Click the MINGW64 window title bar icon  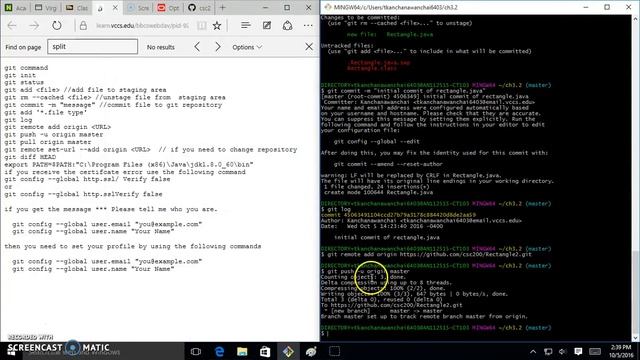pyautogui.click(x=327, y=7)
